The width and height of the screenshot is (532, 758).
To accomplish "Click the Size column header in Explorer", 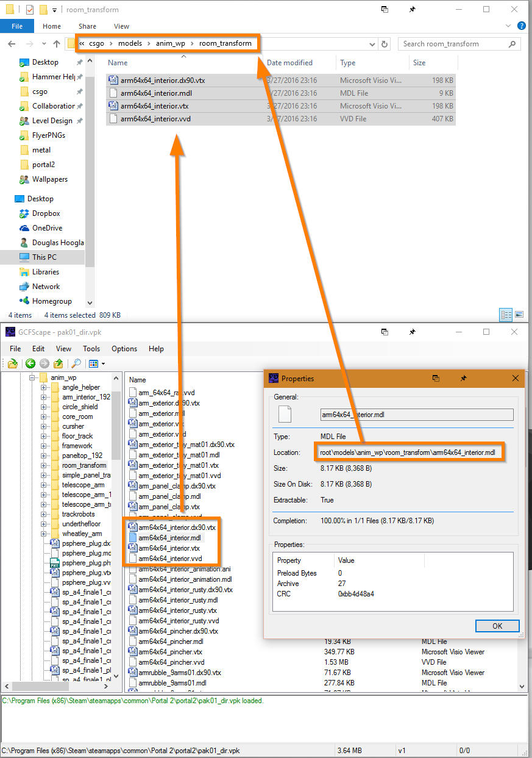I will 419,63.
